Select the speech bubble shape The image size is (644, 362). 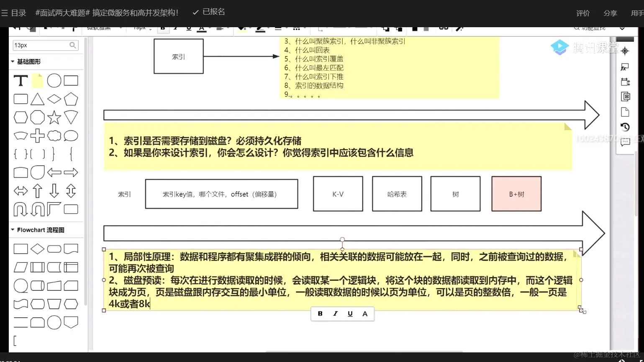[x=71, y=136]
